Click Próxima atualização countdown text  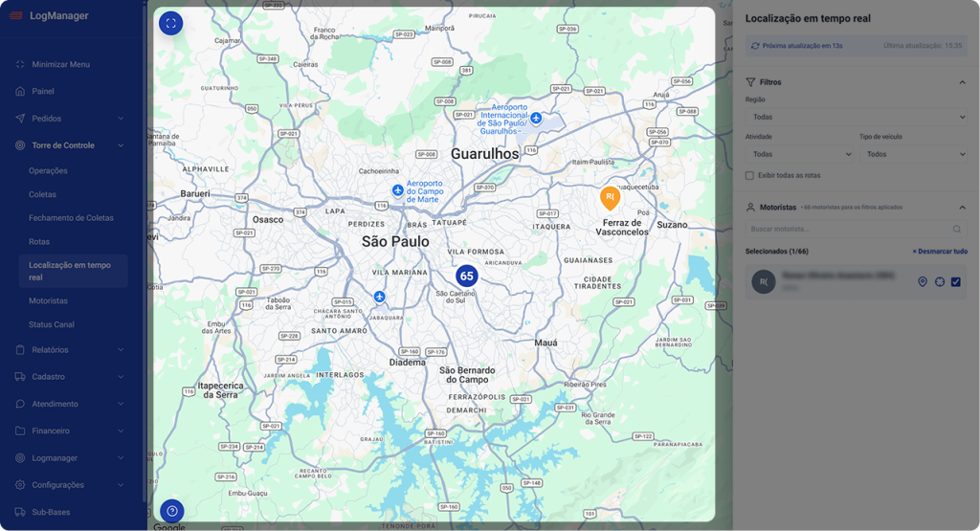coord(803,46)
